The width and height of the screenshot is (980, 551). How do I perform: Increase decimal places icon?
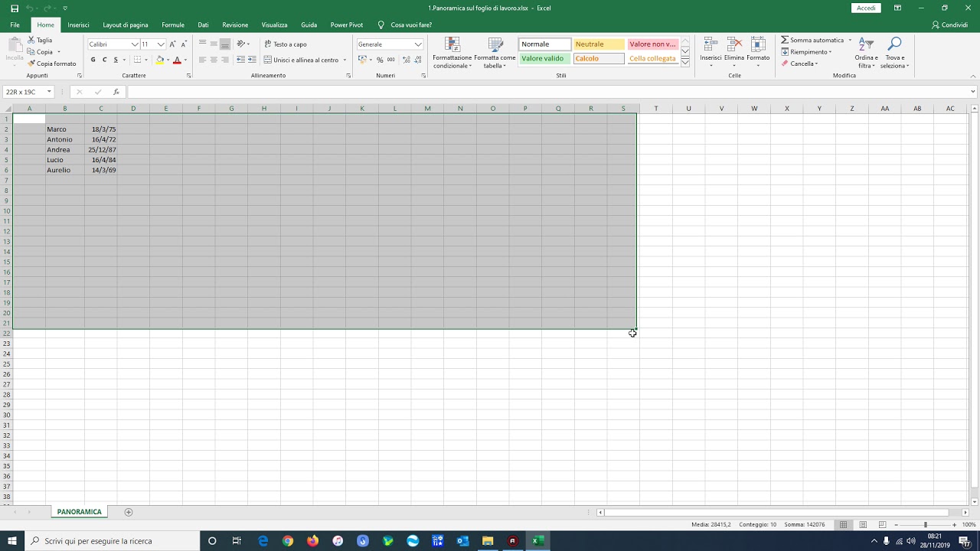406,60
